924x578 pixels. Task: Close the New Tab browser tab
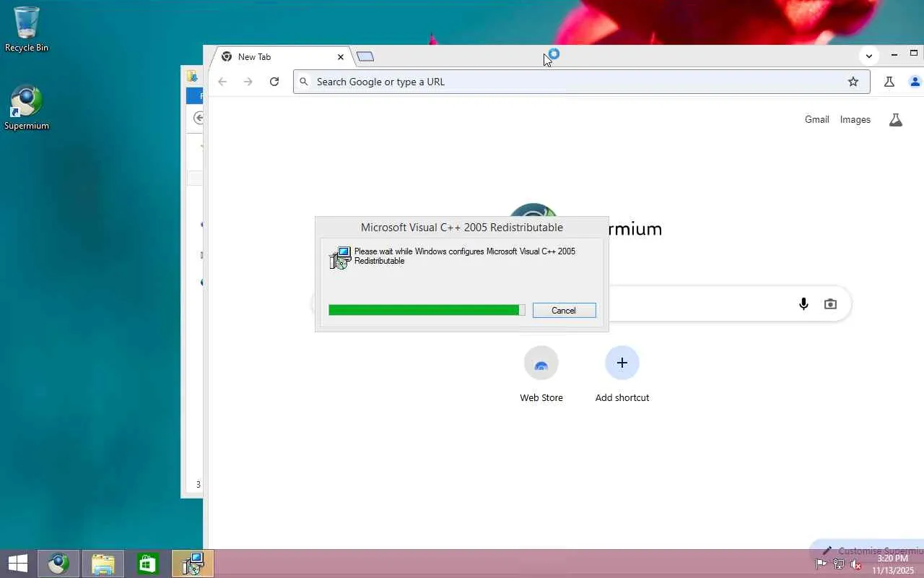341,57
